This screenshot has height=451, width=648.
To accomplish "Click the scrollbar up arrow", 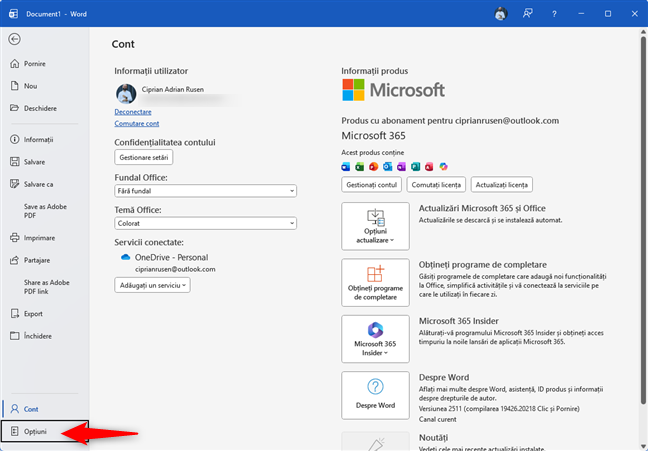I will pyautogui.click(x=643, y=32).
